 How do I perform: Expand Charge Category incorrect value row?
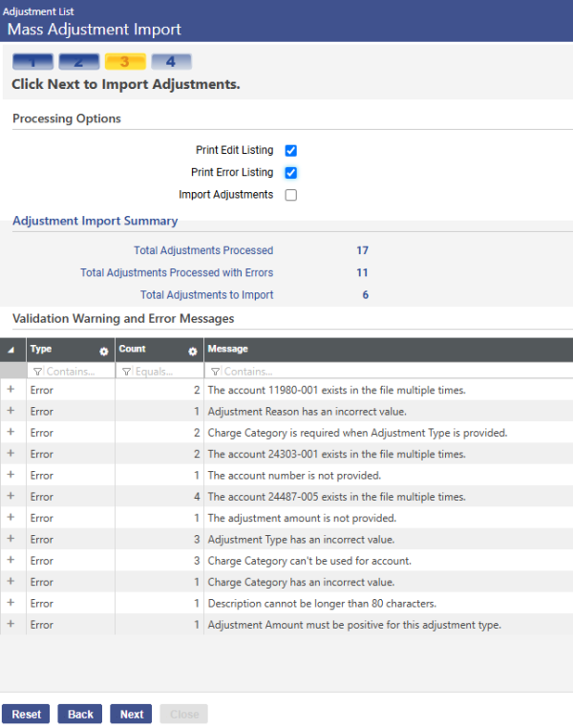click(x=11, y=581)
